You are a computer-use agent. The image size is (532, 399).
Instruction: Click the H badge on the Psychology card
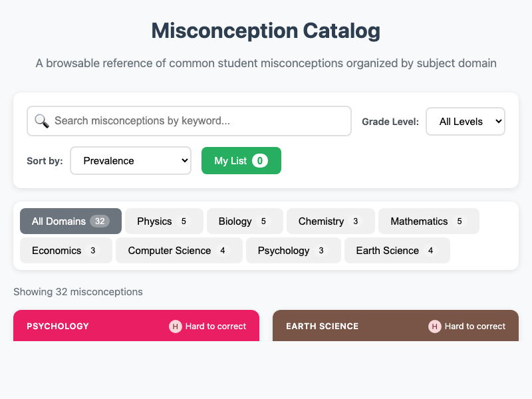tap(175, 327)
